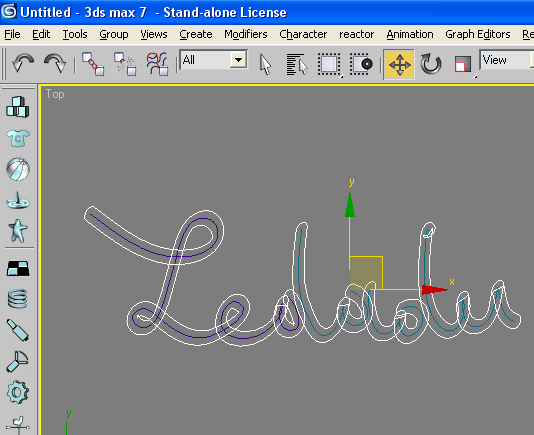Open the View coordinate system dropdown

506,60
